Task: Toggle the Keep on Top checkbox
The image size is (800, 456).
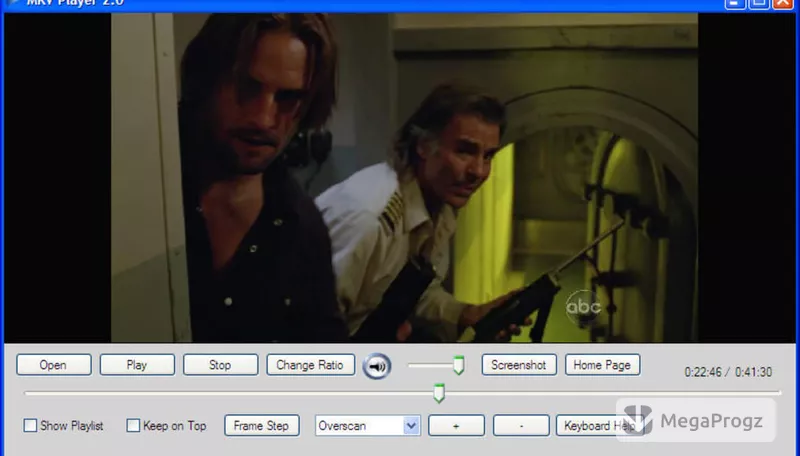Action: (x=133, y=425)
